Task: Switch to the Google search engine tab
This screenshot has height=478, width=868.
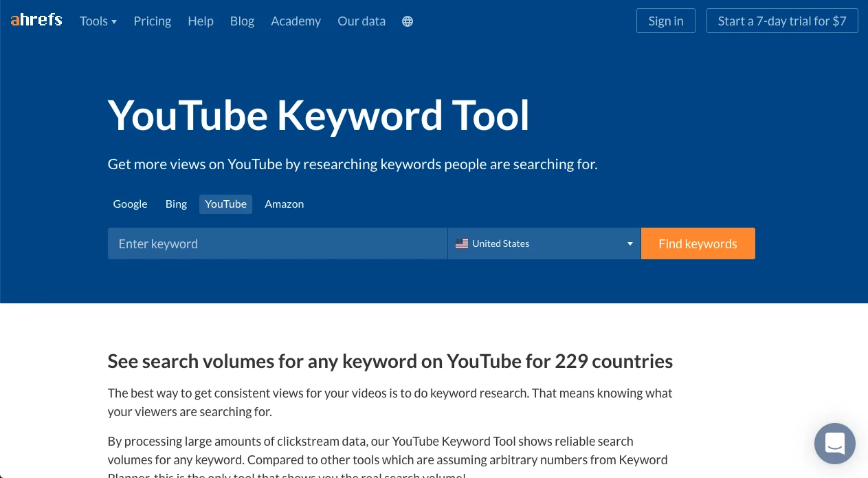Action: click(x=130, y=204)
